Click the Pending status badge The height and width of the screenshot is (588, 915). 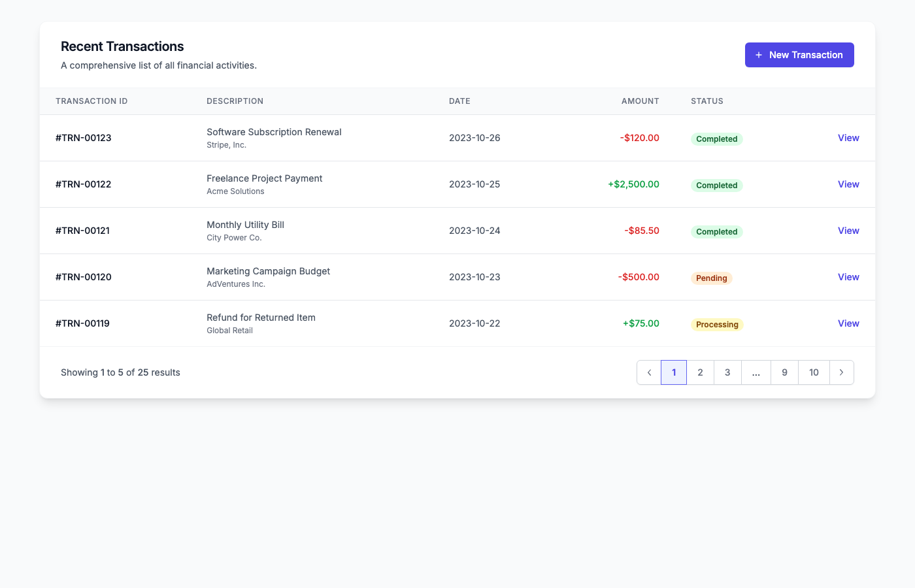[711, 278]
